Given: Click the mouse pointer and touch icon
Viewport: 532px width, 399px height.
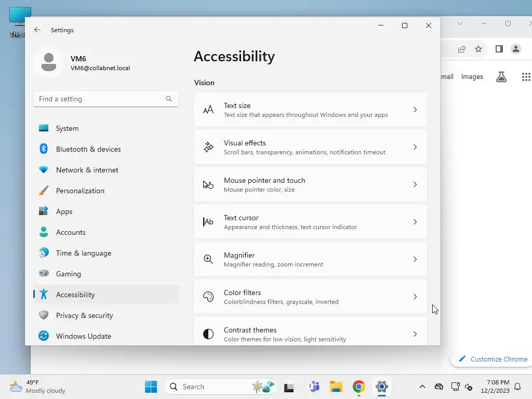Looking at the screenshot, I should [x=208, y=184].
